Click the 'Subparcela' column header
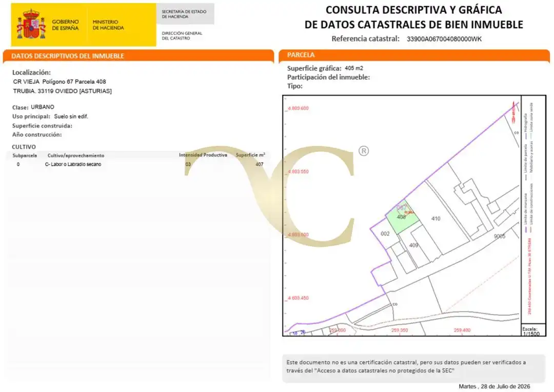Screen dimensions: 554x392 pos(25,155)
